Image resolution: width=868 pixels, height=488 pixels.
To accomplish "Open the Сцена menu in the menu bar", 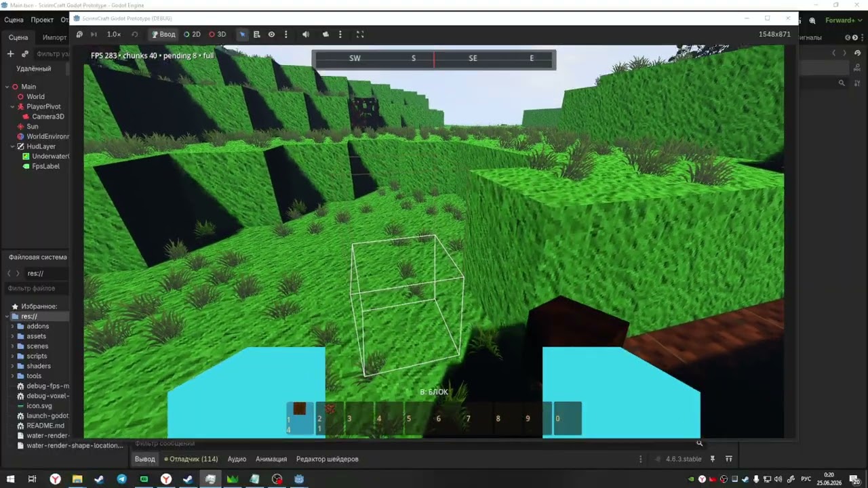I will tap(14, 20).
